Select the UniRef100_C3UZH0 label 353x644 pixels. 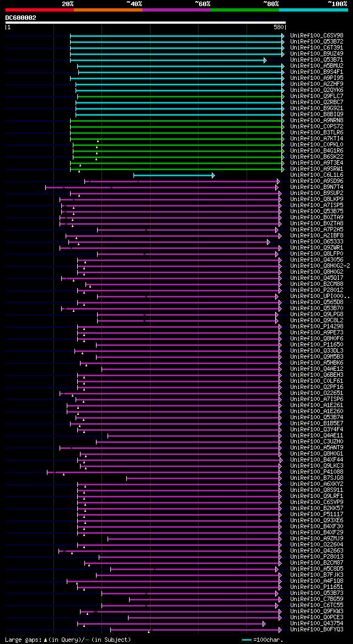click(x=317, y=441)
